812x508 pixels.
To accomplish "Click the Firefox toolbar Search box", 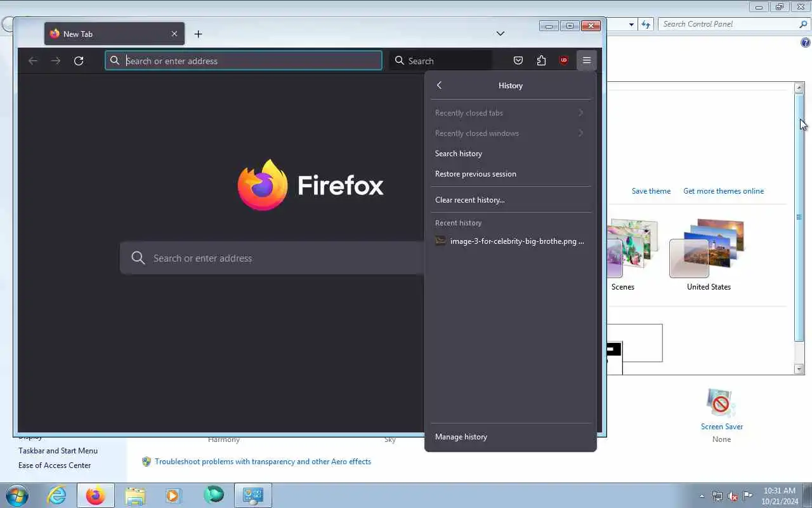I will (442, 60).
